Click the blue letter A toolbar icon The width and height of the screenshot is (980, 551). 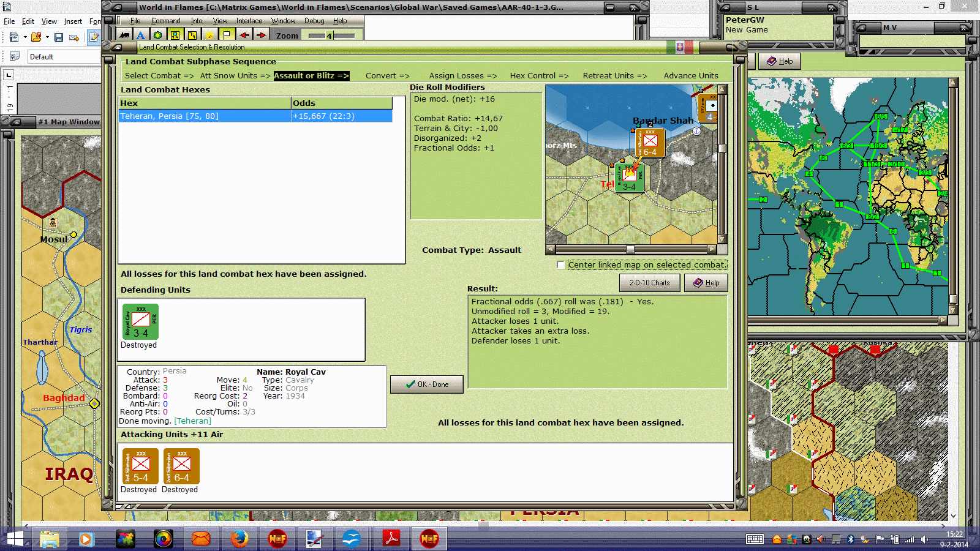pyautogui.click(x=141, y=36)
